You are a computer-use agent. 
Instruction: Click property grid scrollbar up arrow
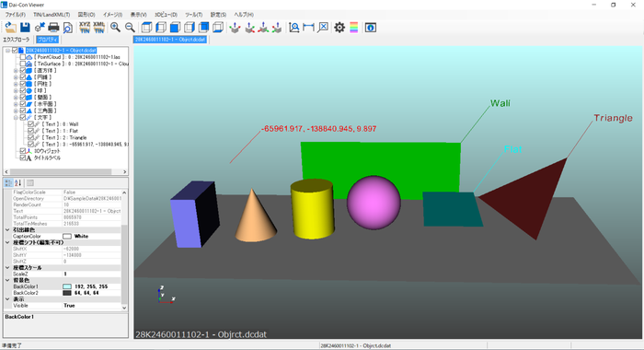pos(124,192)
